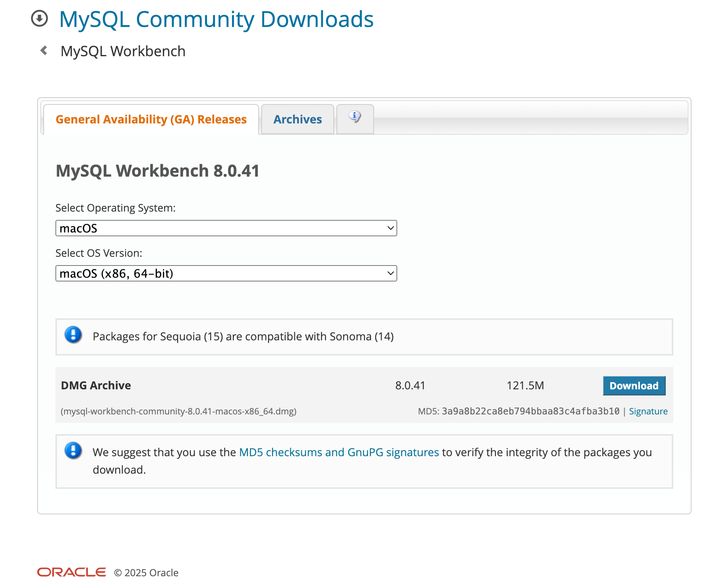
Task: Click the MD5 checksum value text
Action: tap(530, 411)
